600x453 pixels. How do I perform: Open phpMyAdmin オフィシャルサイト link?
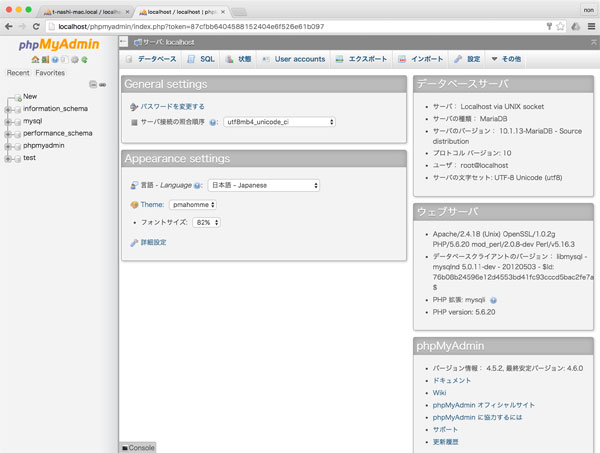click(484, 405)
